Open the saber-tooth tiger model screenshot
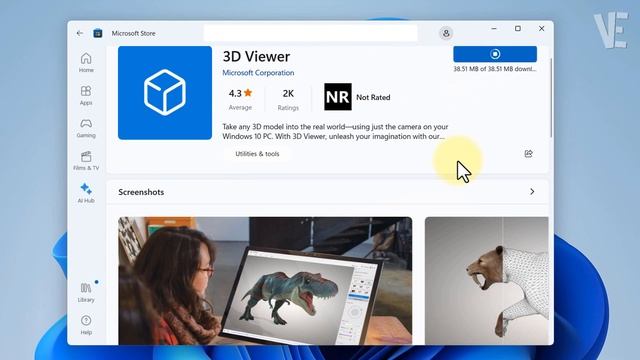640x360 pixels. (487, 281)
